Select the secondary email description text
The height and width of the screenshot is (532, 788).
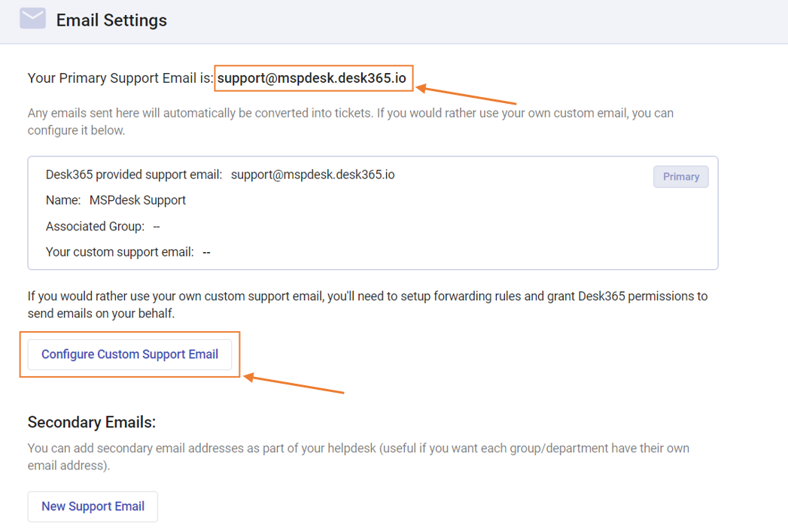pos(358,455)
